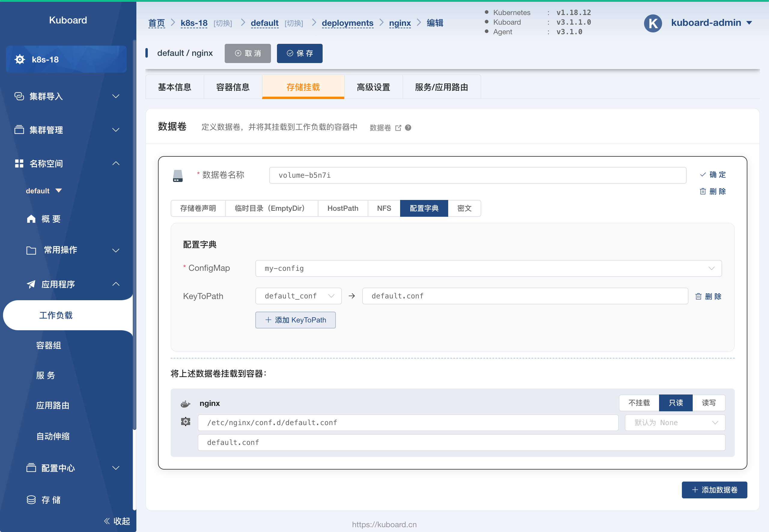Click the 数据卷名称 input field

(x=478, y=175)
